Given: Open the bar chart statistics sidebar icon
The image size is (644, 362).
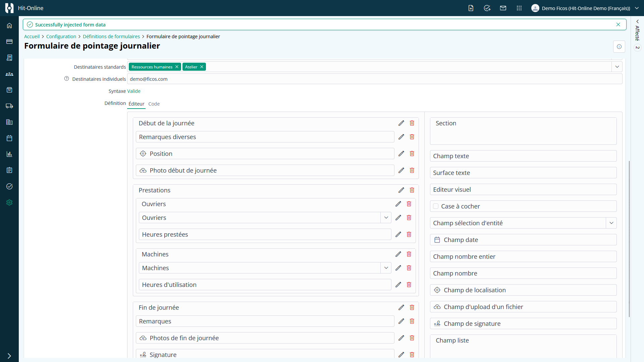Looking at the screenshot, I should pyautogui.click(x=9, y=154).
